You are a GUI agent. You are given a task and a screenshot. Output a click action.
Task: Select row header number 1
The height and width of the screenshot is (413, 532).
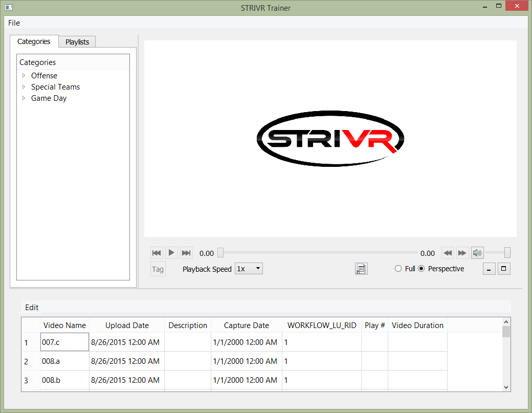click(x=31, y=342)
